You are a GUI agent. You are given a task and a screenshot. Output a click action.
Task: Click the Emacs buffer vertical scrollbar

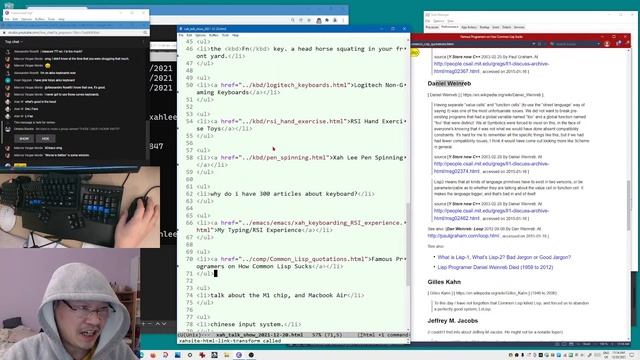point(407,245)
